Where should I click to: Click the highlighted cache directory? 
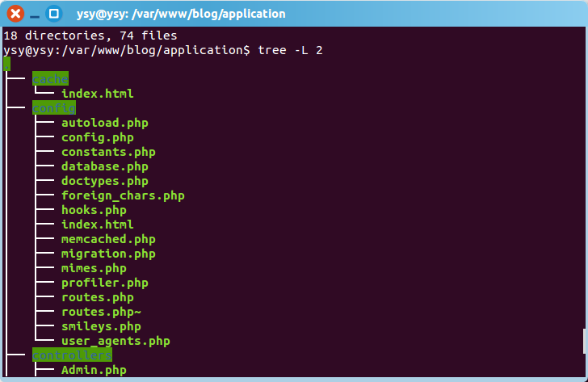click(x=50, y=79)
